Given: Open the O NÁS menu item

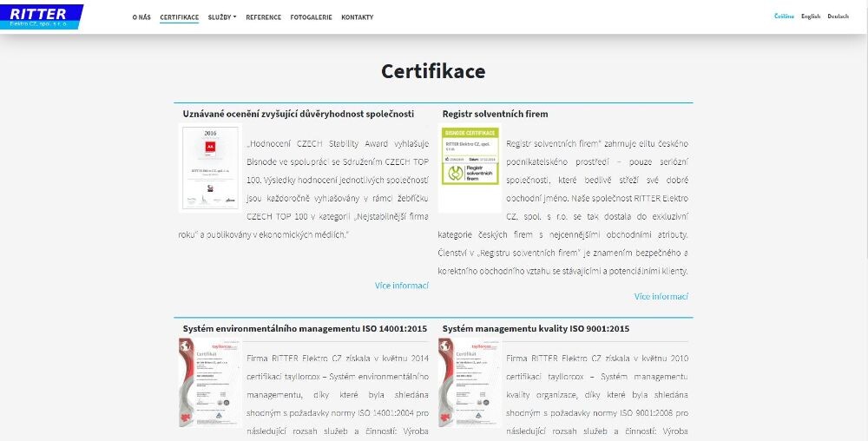Looking at the screenshot, I should pos(141,17).
